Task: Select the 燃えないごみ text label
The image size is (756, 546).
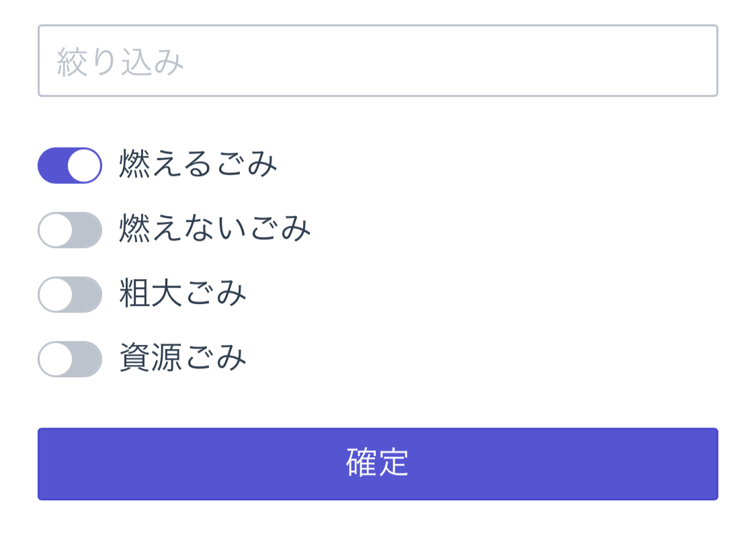Action: point(215,229)
